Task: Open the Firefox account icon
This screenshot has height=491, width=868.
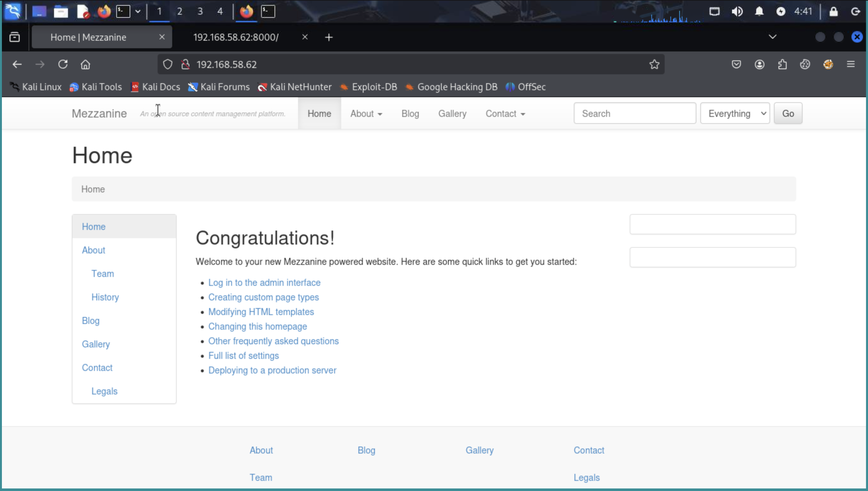Action: [x=759, y=64]
